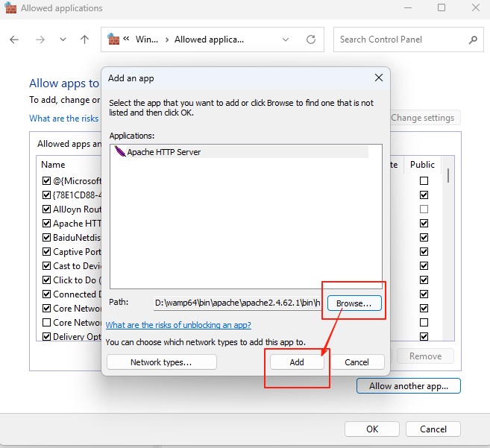Select Apache HTTP Server in Applications list
This screenshot has height=448, width=490.
[x=241, y=152]
